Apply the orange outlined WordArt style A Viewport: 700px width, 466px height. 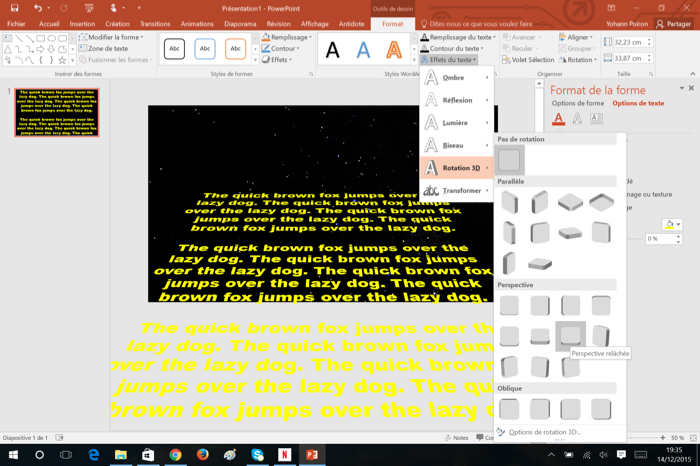point(394,49)
